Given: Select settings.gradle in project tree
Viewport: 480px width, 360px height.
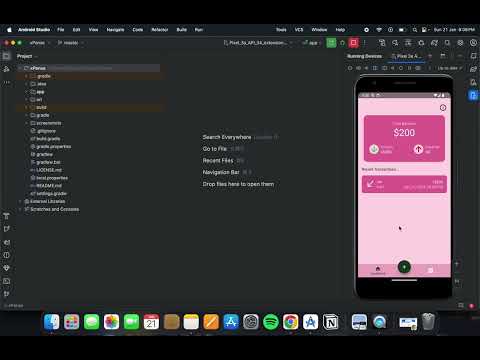Looking at the screenshot, I should (x=49, y=193).
